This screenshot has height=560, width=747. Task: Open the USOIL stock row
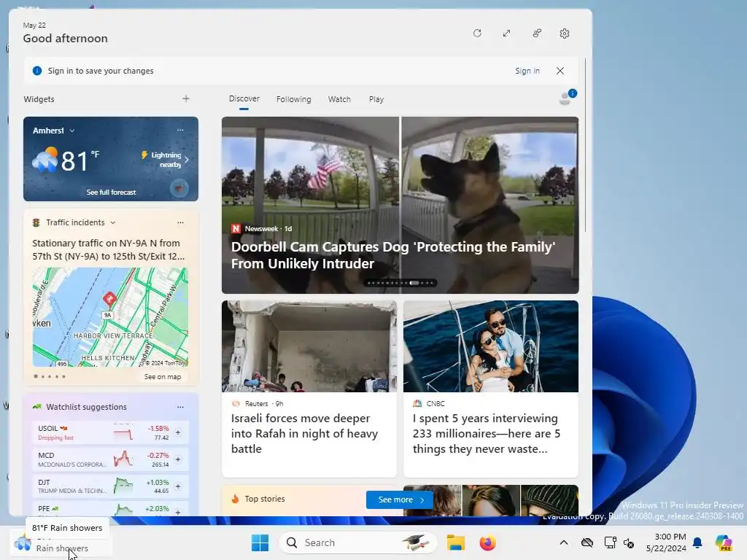tap(110, 432)
